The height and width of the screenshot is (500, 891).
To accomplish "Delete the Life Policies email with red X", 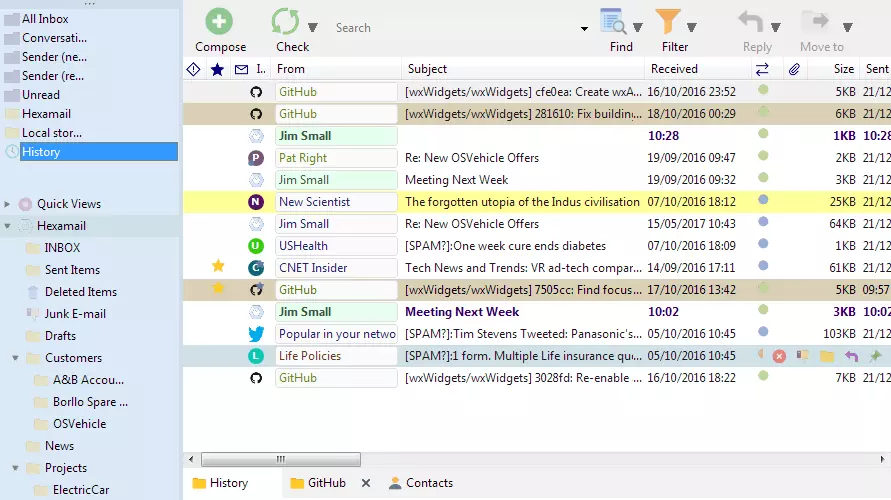I will point(779,356).
